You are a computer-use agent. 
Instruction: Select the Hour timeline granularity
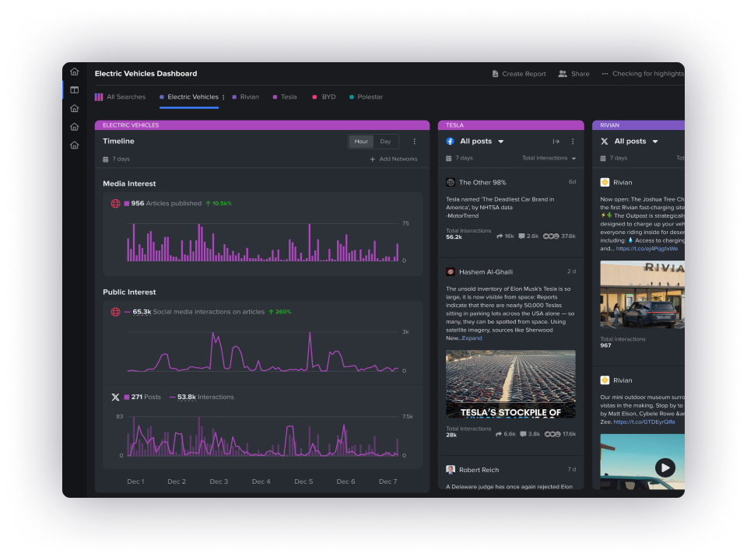[x=361, y=142]
